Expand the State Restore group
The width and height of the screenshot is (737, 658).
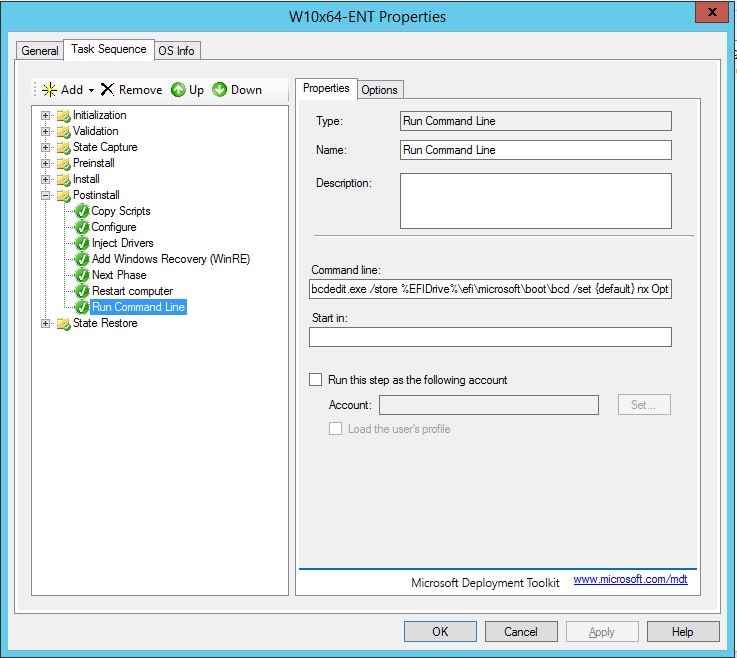tap(45, 323)
